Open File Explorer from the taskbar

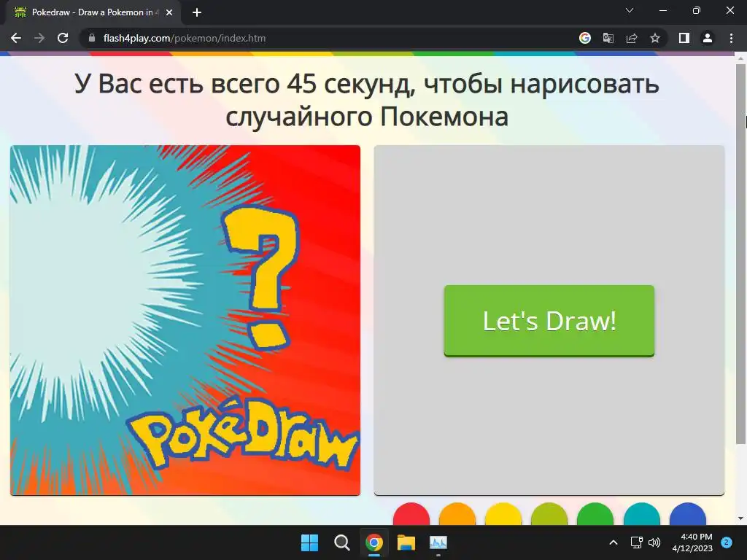point(406,542)
